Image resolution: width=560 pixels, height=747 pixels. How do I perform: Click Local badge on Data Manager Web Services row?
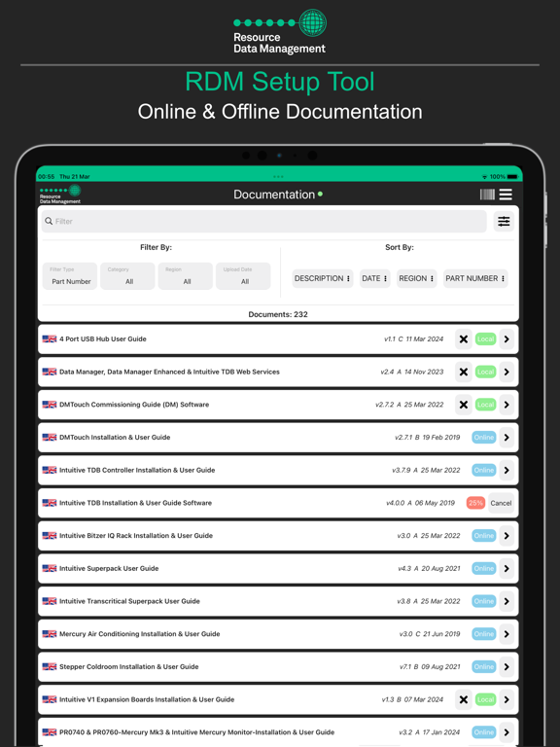coord(485,373)
